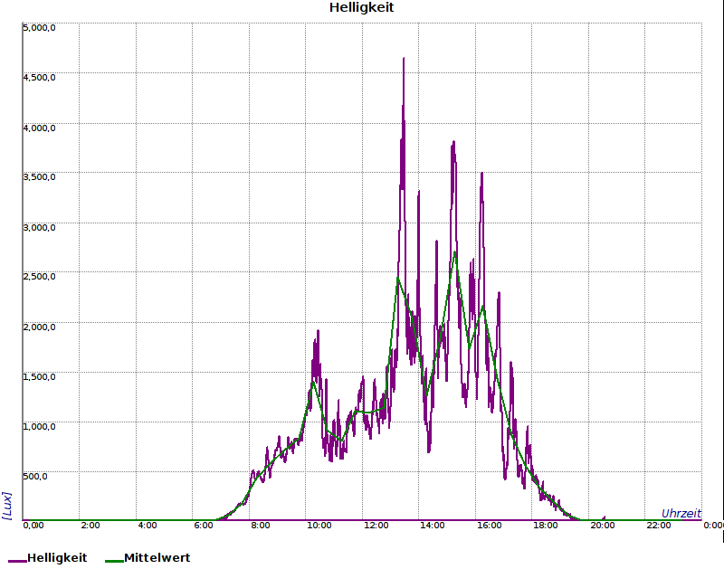Image resolution: width=724 pixels, height=588 pixels.
Task: Click the 3,000,0 y-axis value
Action: point(39,227)
